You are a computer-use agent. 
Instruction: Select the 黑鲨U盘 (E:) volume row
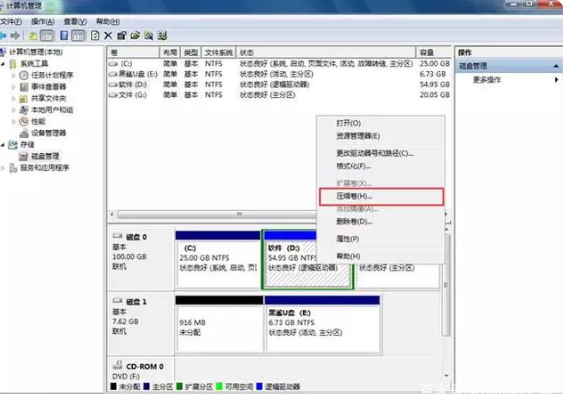279,74
